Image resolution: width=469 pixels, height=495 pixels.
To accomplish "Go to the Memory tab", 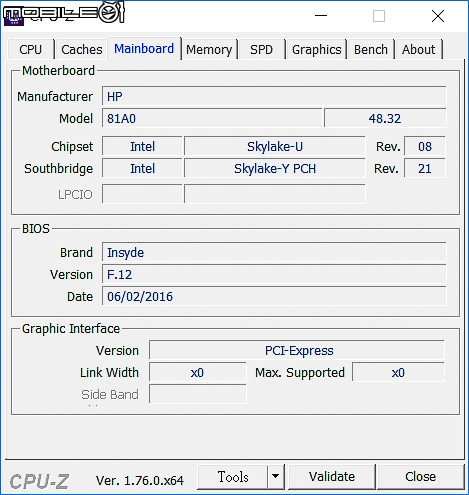I will 209,49.
